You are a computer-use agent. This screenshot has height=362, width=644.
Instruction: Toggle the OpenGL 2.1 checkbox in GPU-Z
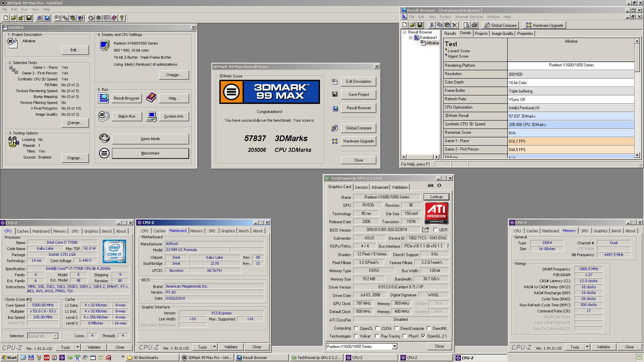click(423, 336)
